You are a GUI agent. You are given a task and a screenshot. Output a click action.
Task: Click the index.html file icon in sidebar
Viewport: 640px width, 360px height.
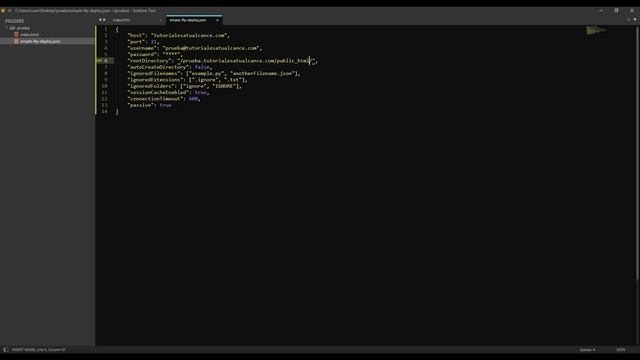pos(16,35)
